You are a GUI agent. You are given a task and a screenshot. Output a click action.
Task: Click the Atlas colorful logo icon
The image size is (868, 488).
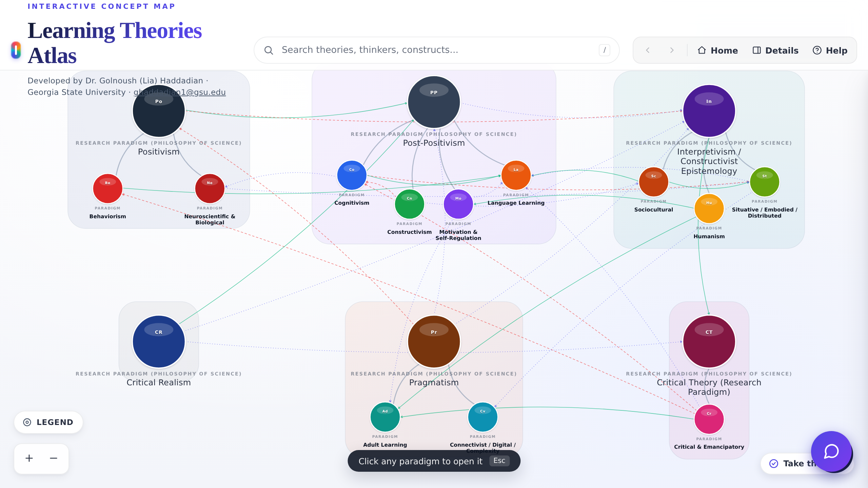(16, 50)
